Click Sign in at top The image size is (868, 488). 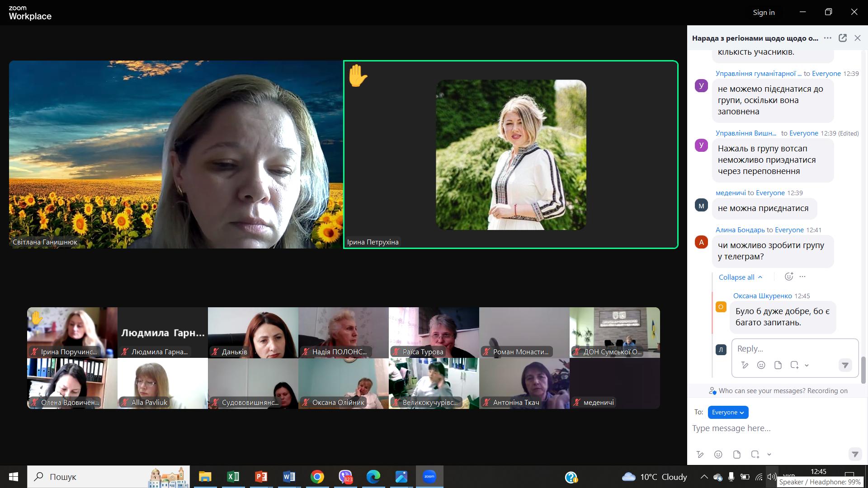pyautogui.click(x=764, y=12)
